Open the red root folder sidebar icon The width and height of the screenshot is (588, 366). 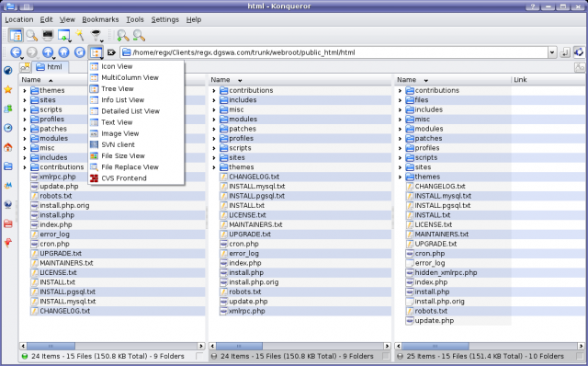pos(8,223)
